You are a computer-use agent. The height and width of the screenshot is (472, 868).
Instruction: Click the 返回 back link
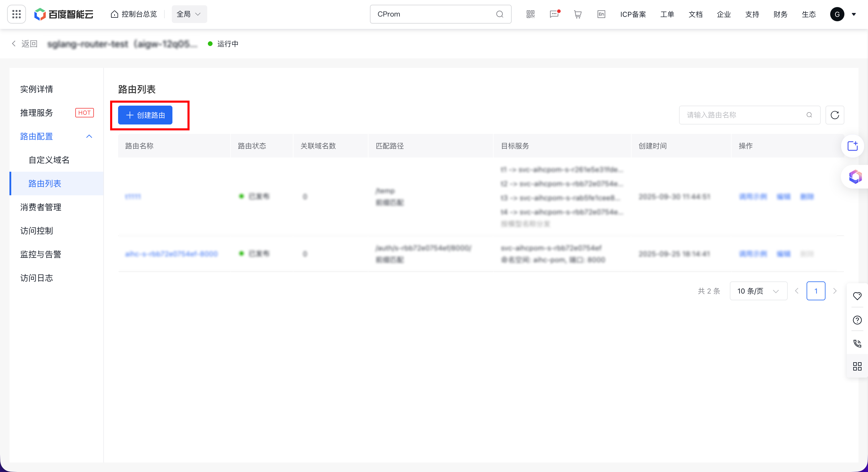click(x=25, y=44)
